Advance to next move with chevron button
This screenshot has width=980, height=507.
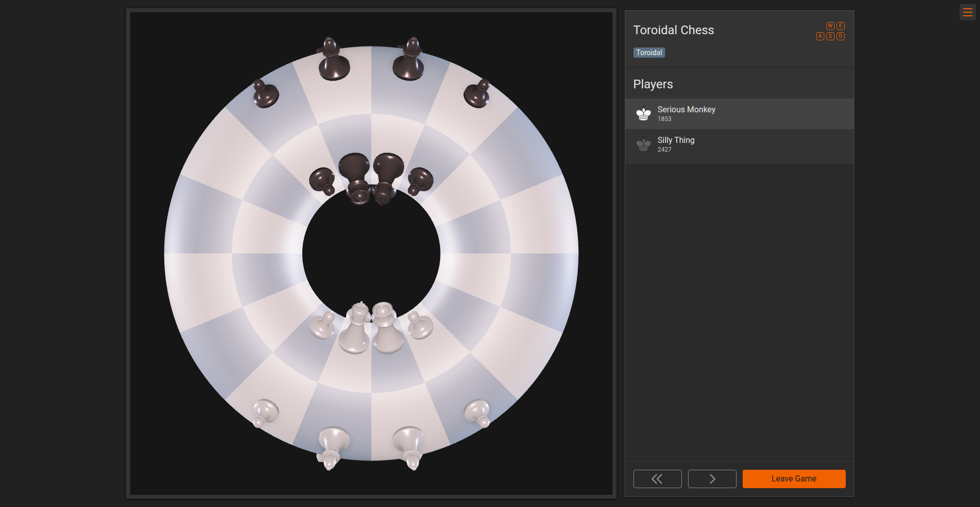(712, 478)
